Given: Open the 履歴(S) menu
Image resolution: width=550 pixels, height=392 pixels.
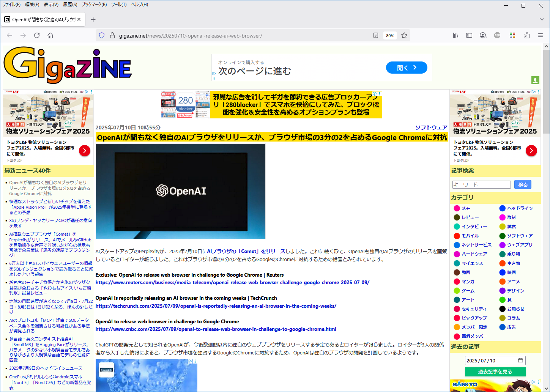Looking at the screenshot, I should (x=70, y=5).
